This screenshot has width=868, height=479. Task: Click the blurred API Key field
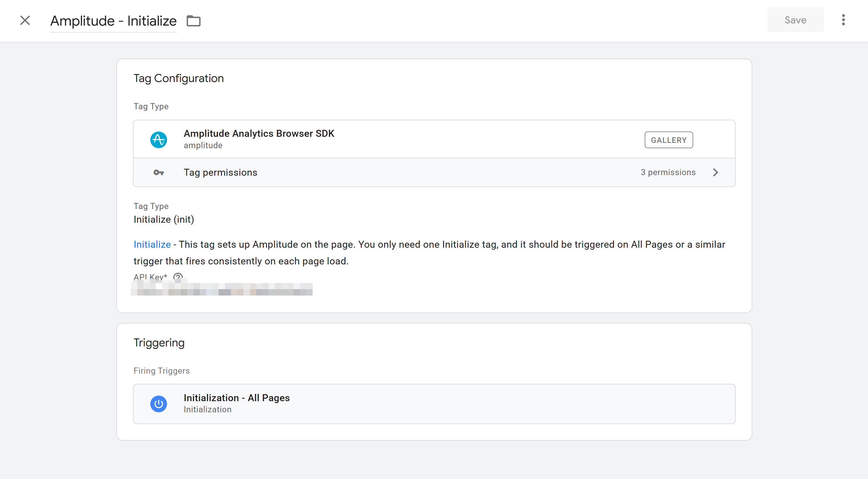222,289
